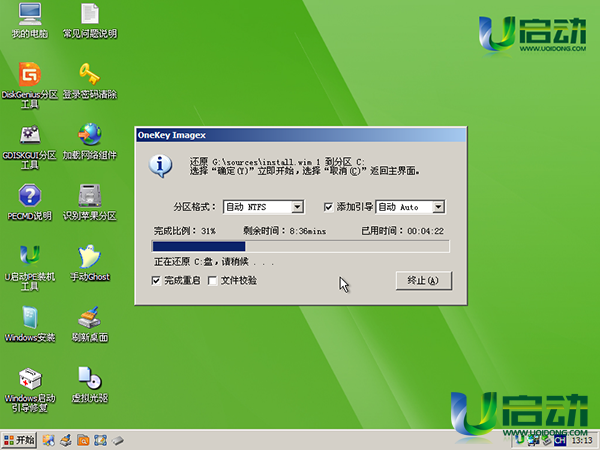Click the CH language indicator in the tray
The image size is (600, 450).
coord(560,441)
